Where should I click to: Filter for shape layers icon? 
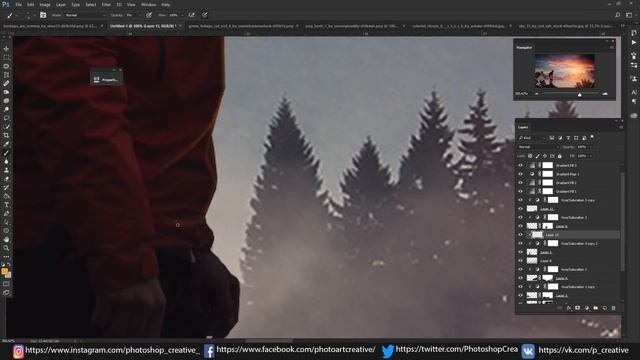576,138
